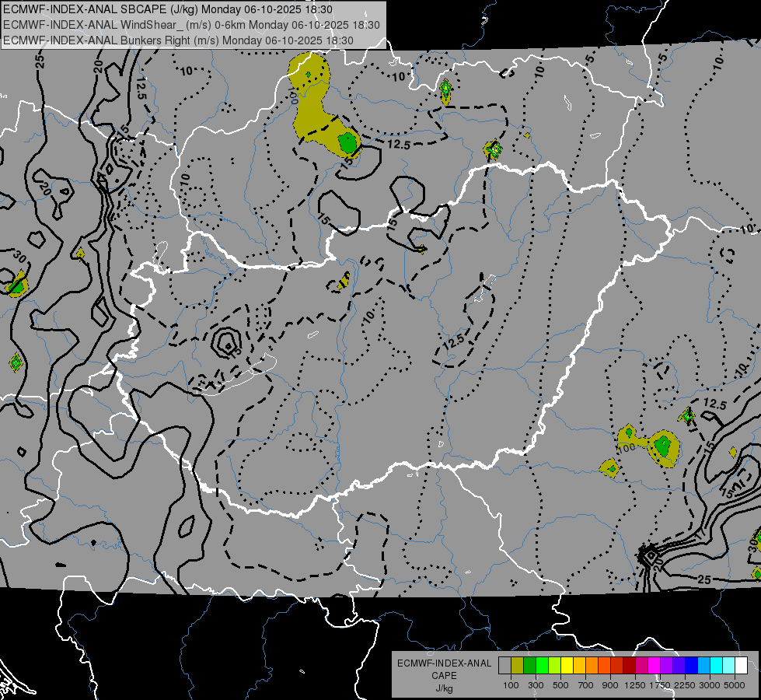Viewport: 761px width, 700px height.
Task: Select the dark green legend swatch
Action: [529, 666]
